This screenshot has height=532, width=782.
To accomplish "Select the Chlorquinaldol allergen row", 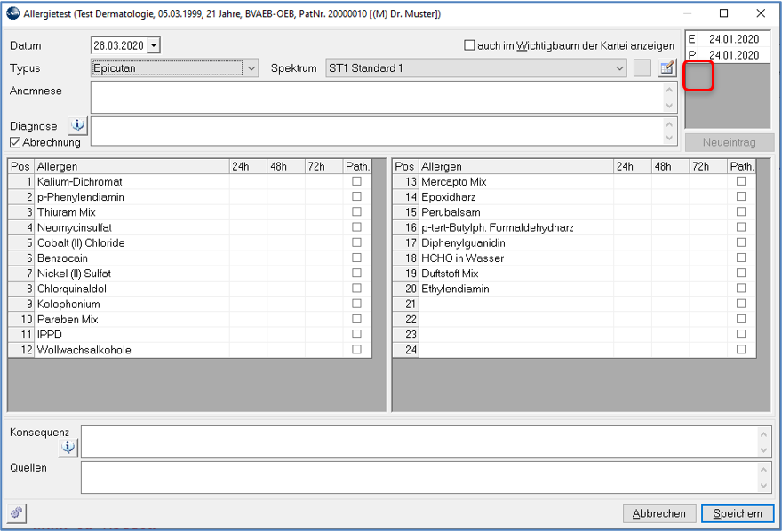I will click(x=190, y=289).
